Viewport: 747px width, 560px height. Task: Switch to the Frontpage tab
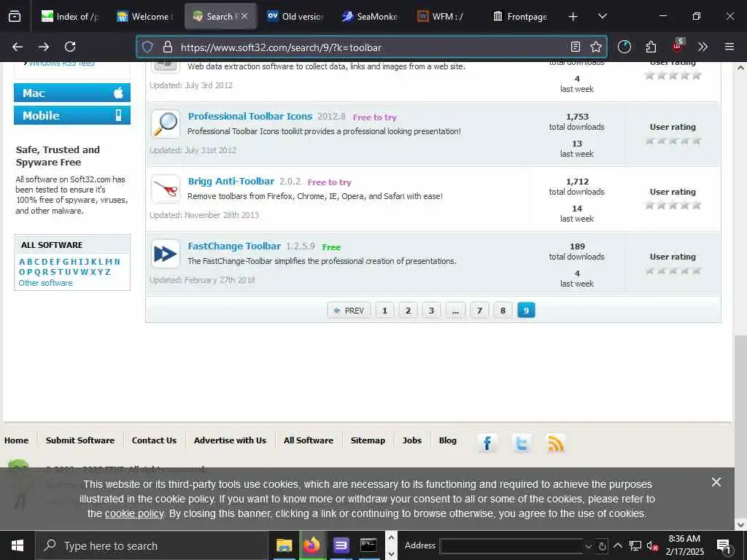(x=520, y=17)
